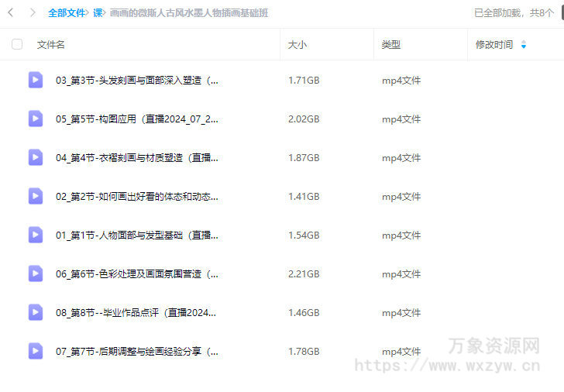Go forward with the right arrow

point(33,13)
